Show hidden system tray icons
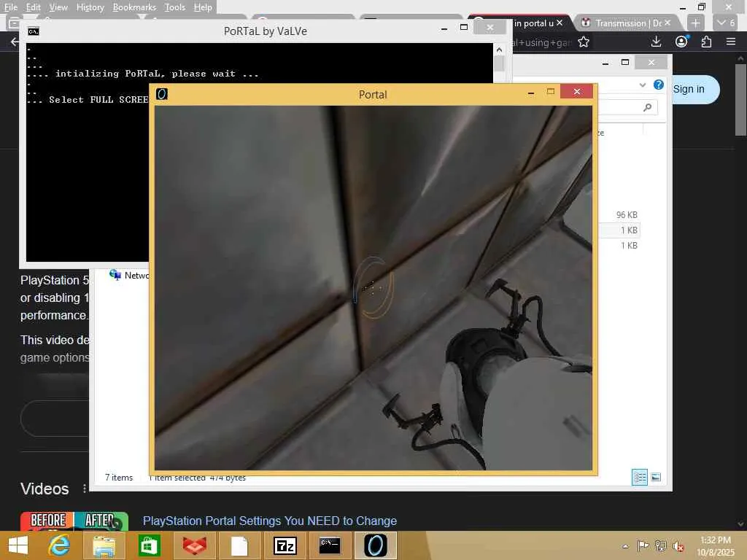Screen dimensions: 747x560 point(625,545)
